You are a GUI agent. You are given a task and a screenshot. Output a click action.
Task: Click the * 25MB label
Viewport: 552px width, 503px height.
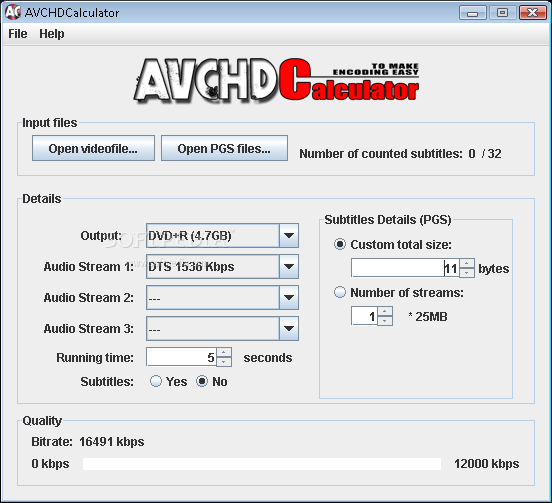point(428,316)
